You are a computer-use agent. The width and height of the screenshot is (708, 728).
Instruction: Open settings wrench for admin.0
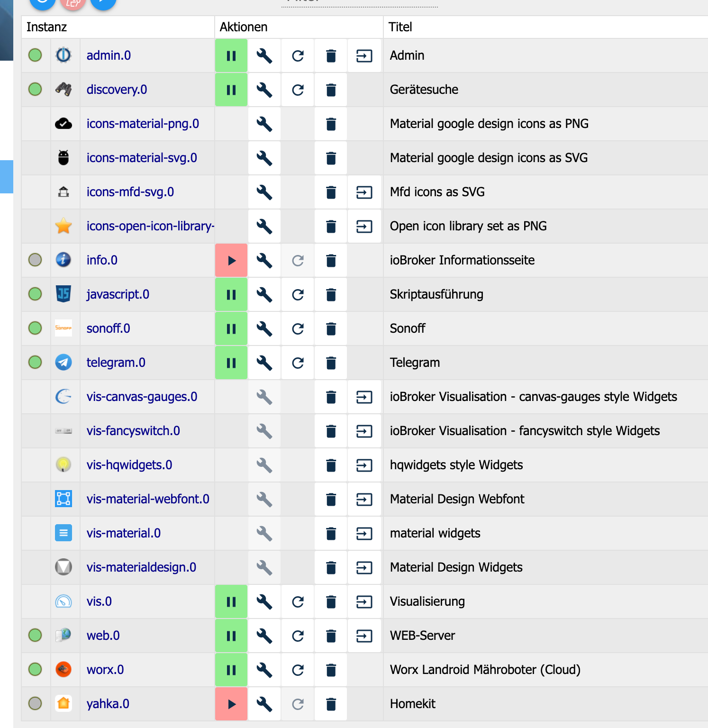(264, 56)
